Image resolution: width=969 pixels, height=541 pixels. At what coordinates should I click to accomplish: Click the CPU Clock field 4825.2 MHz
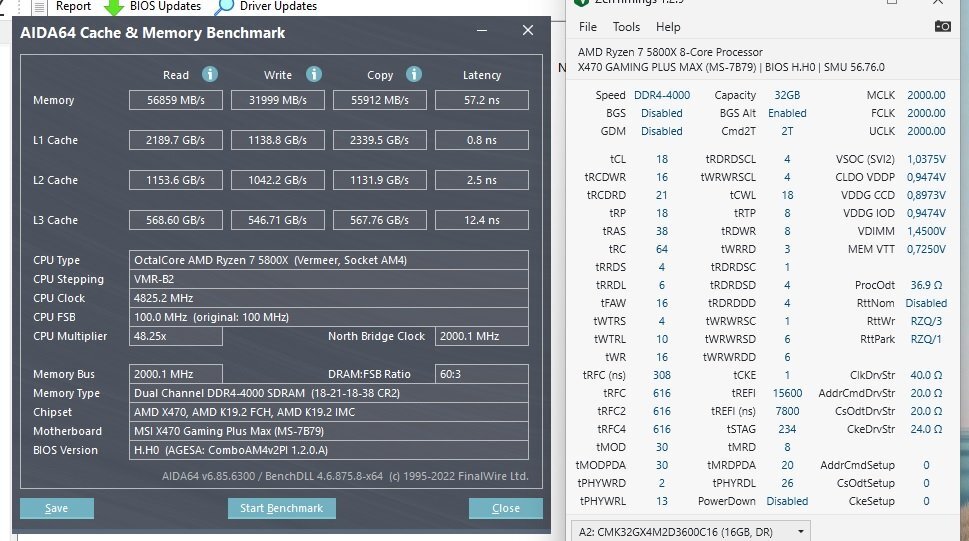pos(329,298)
